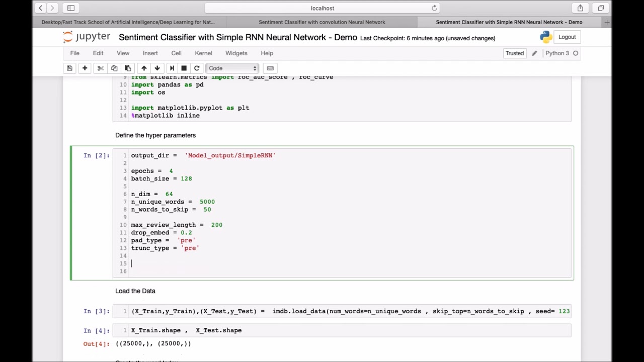Open the Cell menu
The image size is (644, 362).
176,53
